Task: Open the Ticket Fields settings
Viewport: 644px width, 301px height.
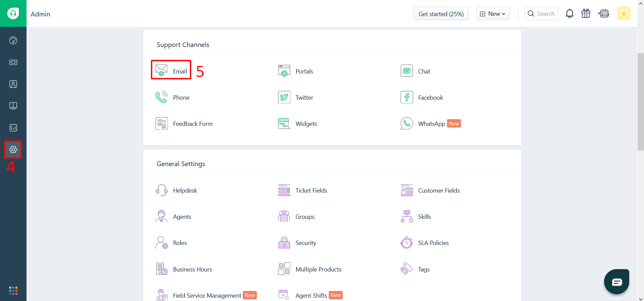Action: click(311, 191)
